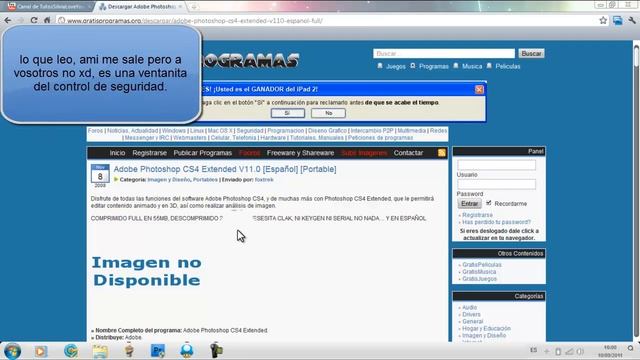The image size is (640, 360).
Task: Open Freeware y Shareware menu item
Action: (x=300, y=153)
